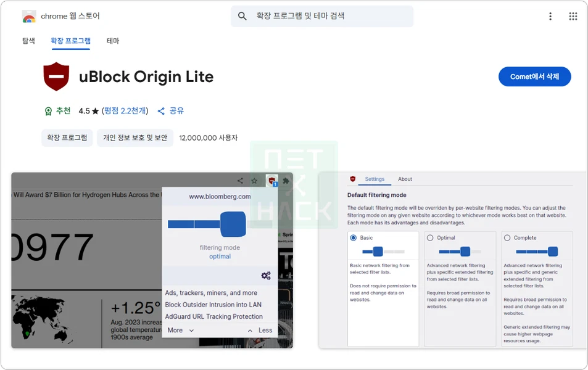
Task: Expand the More chevron in popup
Action: 191,331
